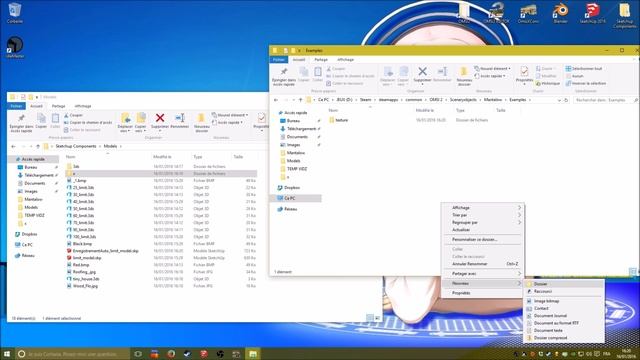The height and width of the screenshot is (360, 640).
Task: Click refresh button beside Exemples address bar
Action: (566, 100)
